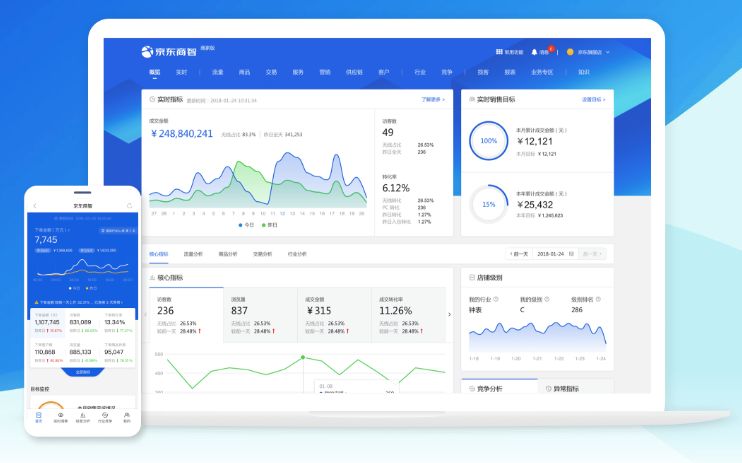Open notifications bell with red badge

534,52
